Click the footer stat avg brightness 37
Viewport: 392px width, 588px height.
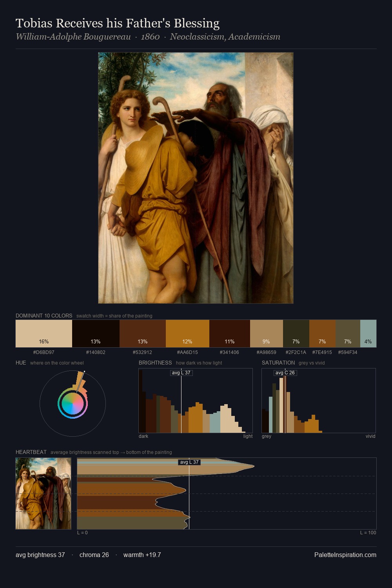40,555
